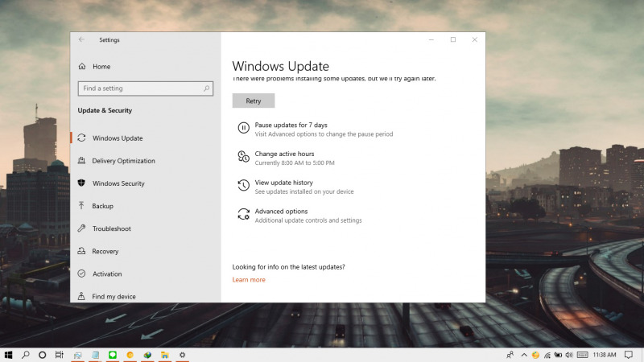Screen dimensions: 644x362
Task: Open File Explorer from taskbar
Action: (165, 355)
